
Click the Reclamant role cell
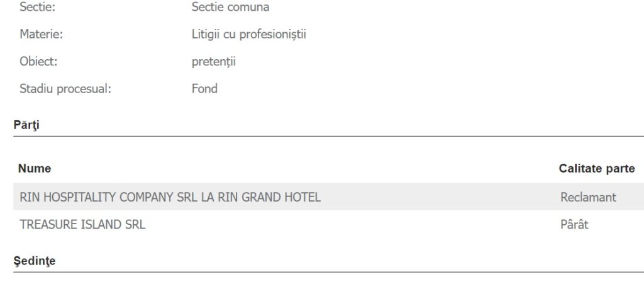coord(588,197)
